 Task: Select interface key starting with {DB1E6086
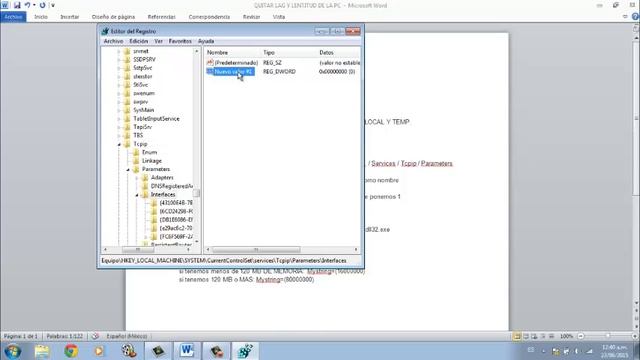[176, 220]
